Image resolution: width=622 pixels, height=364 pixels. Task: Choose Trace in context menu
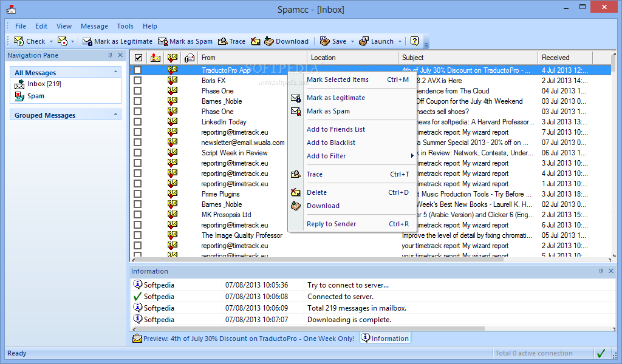pyautogui.click(x=352, y=174)
